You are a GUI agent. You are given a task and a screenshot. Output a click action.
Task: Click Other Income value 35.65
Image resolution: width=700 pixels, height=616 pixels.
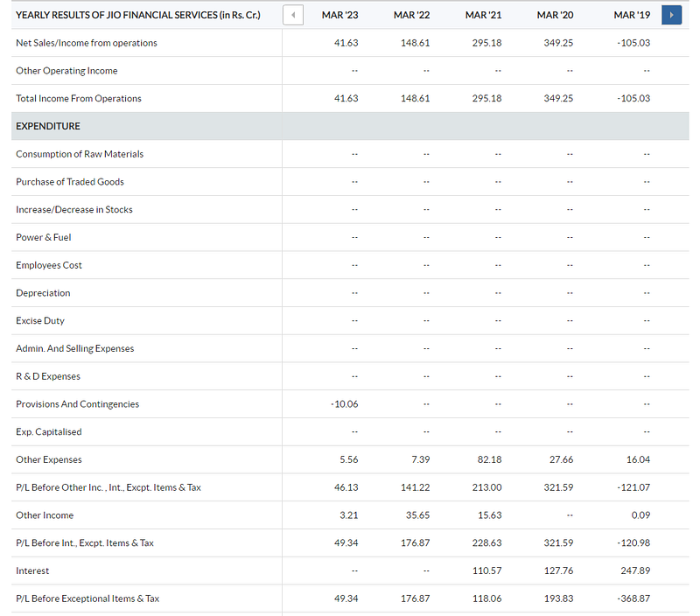click(418, 515)
